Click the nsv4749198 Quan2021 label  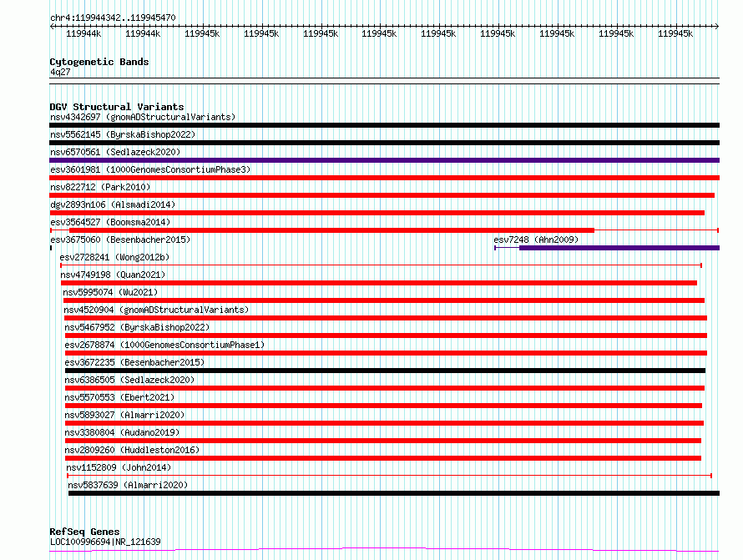(x=113, y=275)
